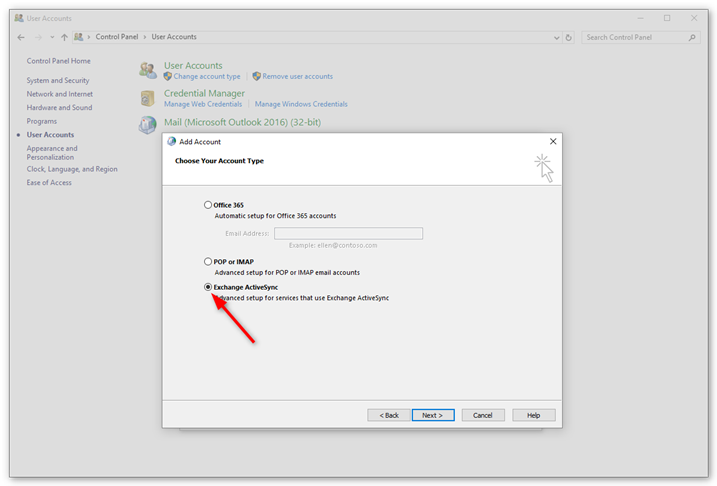Expand the chevron after Control Panel breadcrumb
Image resolution: width=717 pixels, height=486 pixels.
145,37
